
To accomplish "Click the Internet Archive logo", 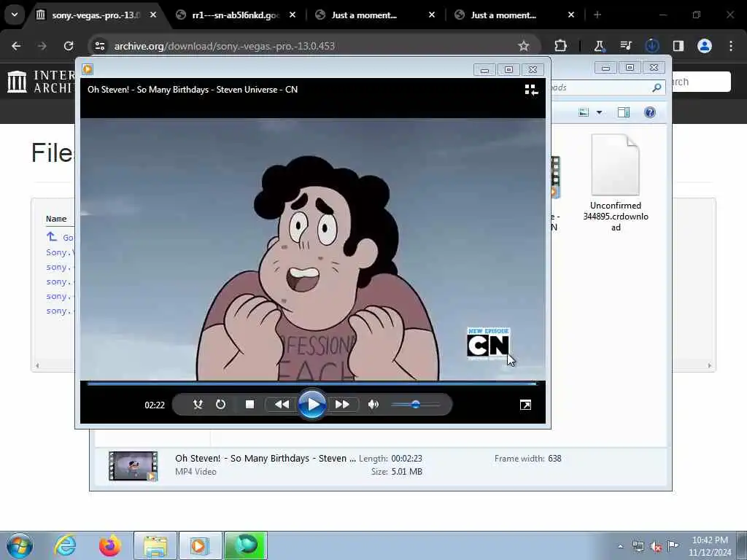I will click(41, 82).
